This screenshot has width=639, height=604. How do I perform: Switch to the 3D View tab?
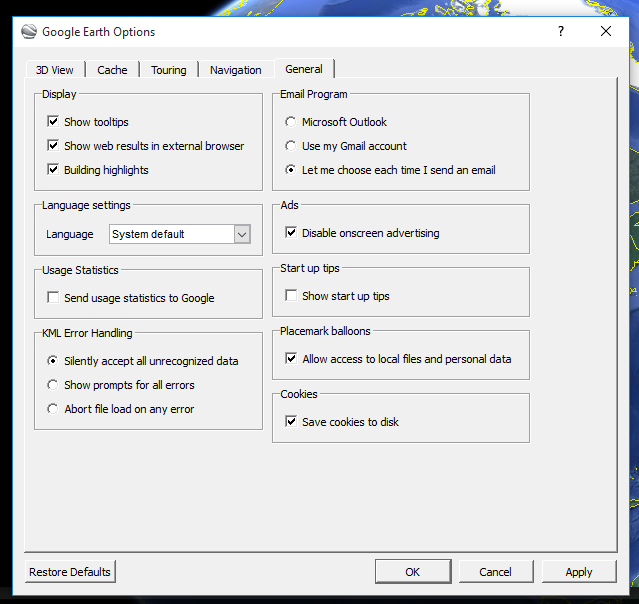coord(54,70)
